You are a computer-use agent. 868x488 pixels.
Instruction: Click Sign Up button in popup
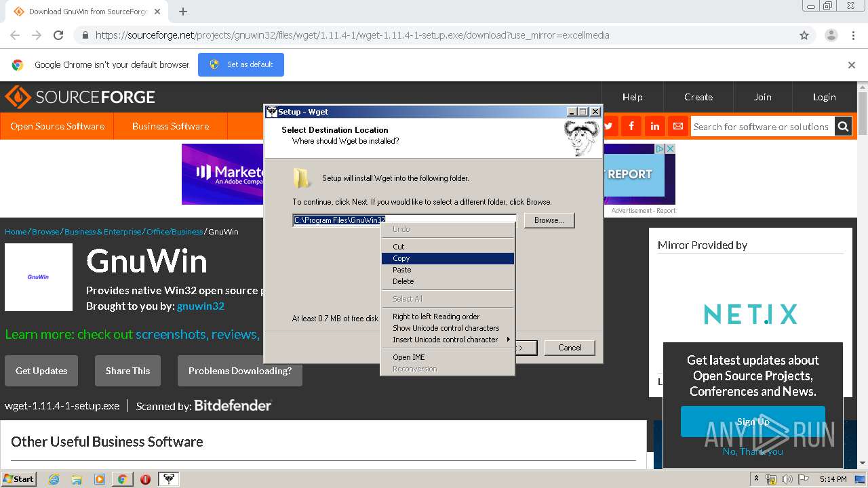point(753,422)
